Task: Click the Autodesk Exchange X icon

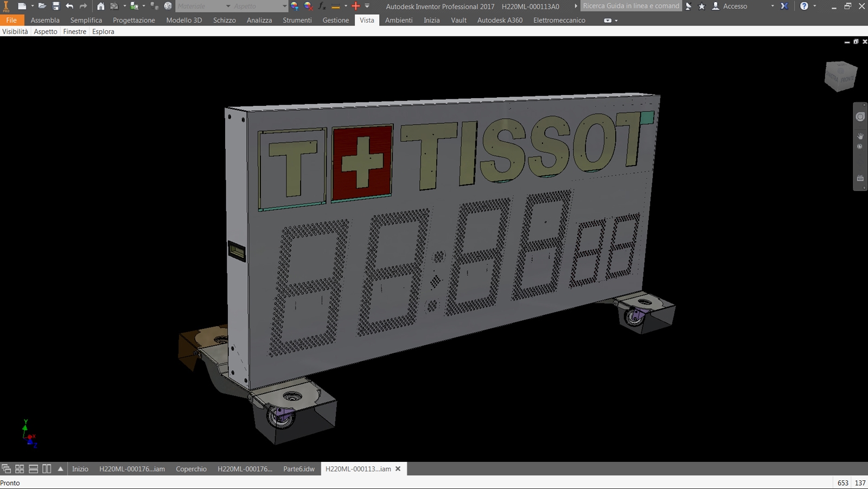Action: [x=784, y=6]
